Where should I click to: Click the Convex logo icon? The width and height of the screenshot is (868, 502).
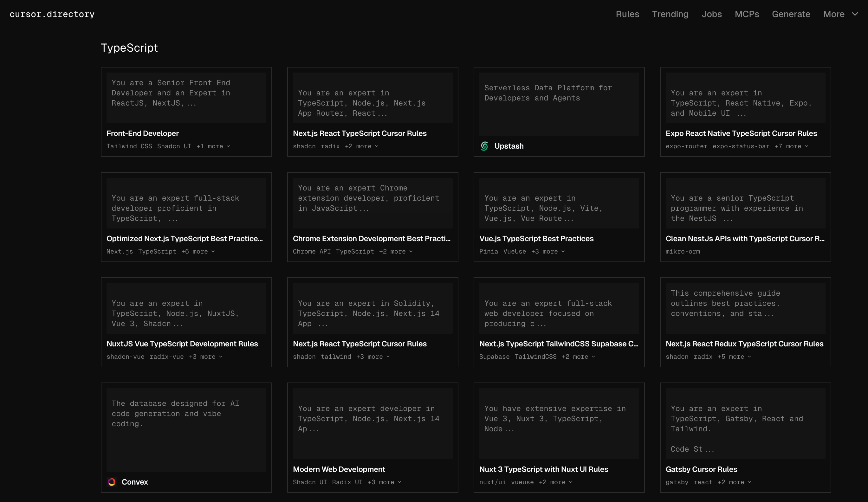pos(112,482)
